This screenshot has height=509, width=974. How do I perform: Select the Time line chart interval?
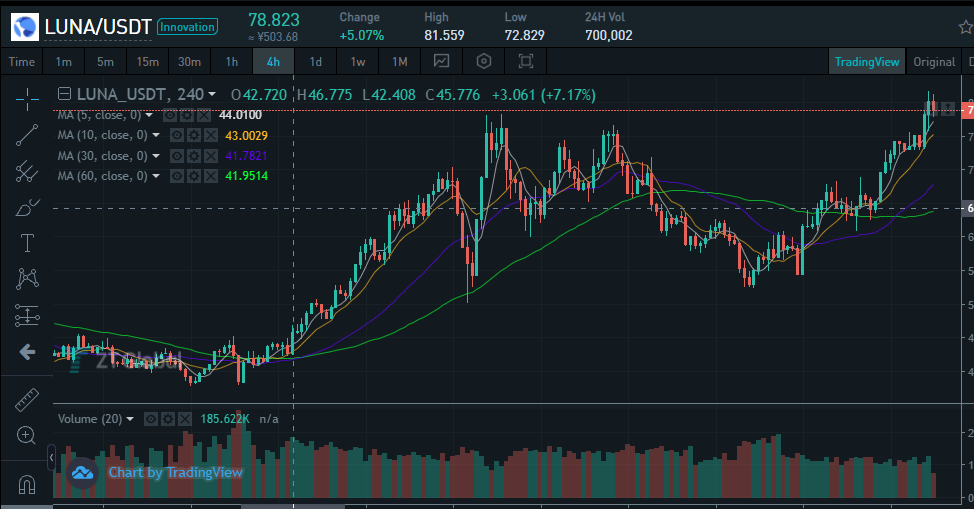point(22,62)
